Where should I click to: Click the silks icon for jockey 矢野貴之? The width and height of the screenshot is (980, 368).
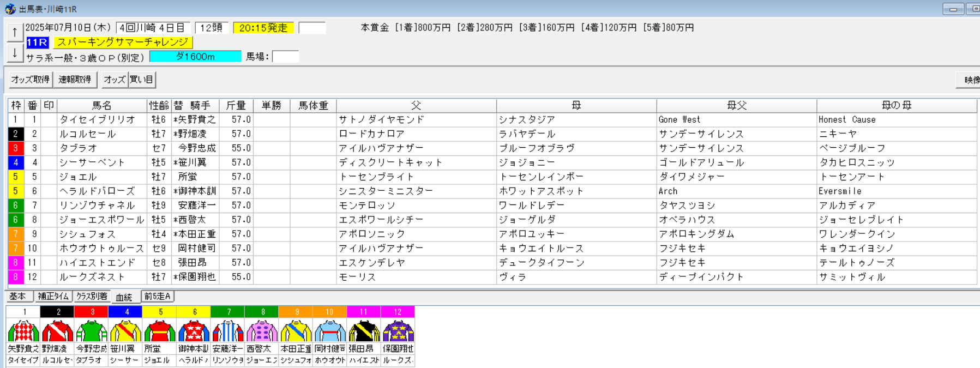pyautogui.click(x=23, y=331)
